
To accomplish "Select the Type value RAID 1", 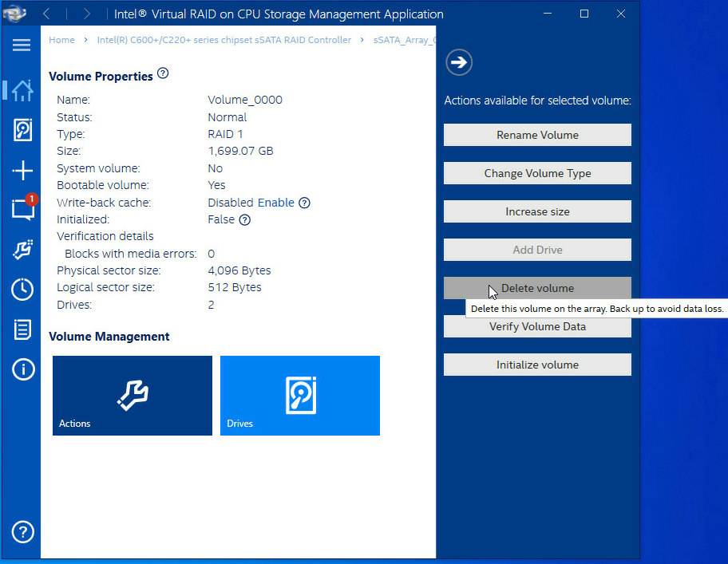I will (225, 134).
